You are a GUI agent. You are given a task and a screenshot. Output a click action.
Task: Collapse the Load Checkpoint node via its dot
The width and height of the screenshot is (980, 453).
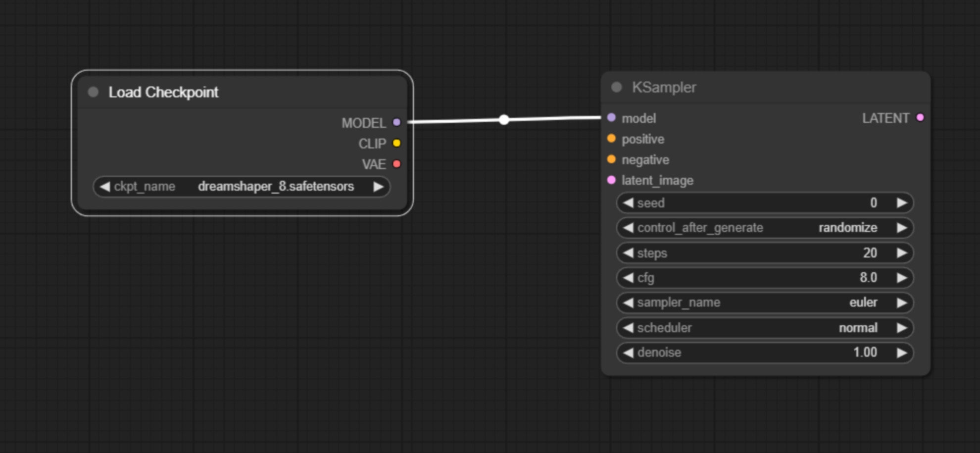(93, 92)
